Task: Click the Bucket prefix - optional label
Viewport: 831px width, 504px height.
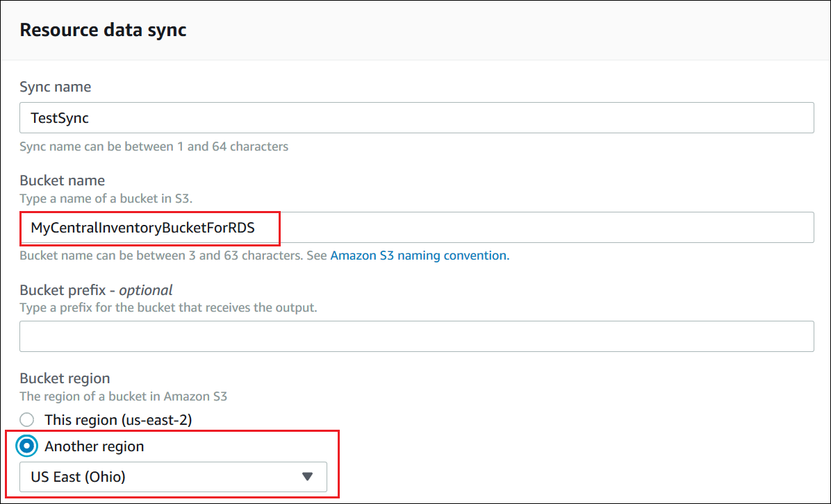Action: 95,290
